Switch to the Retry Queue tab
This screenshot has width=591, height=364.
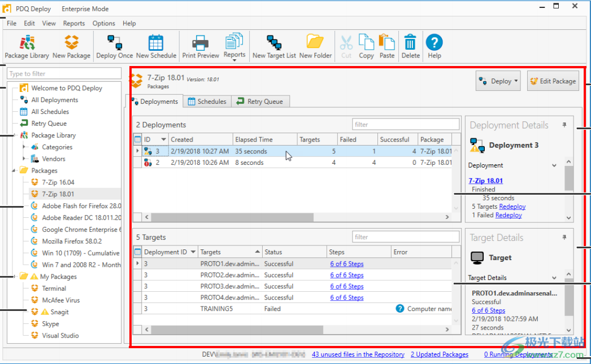260,101
